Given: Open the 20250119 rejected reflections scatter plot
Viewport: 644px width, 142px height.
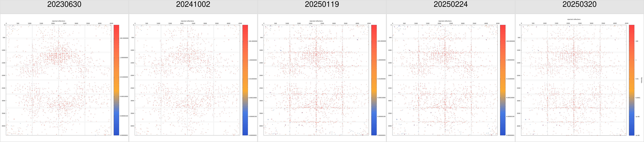Looking at the screenshot, I should 316,80.
